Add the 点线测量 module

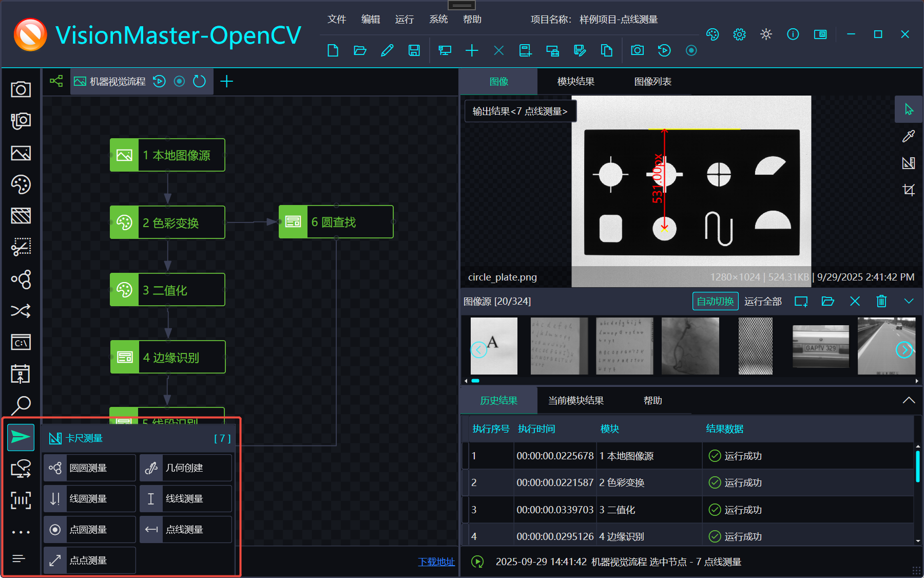[x=186, y=529]
